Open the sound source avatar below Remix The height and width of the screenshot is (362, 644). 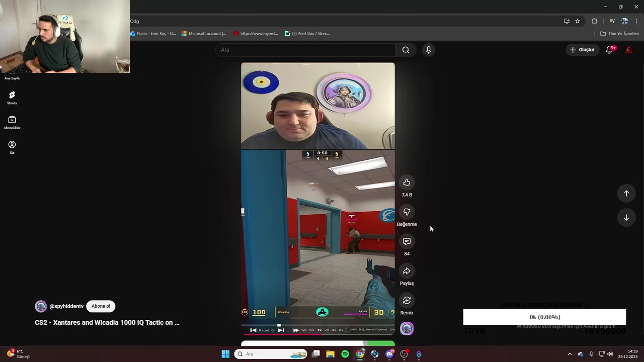tap(407, 329)
